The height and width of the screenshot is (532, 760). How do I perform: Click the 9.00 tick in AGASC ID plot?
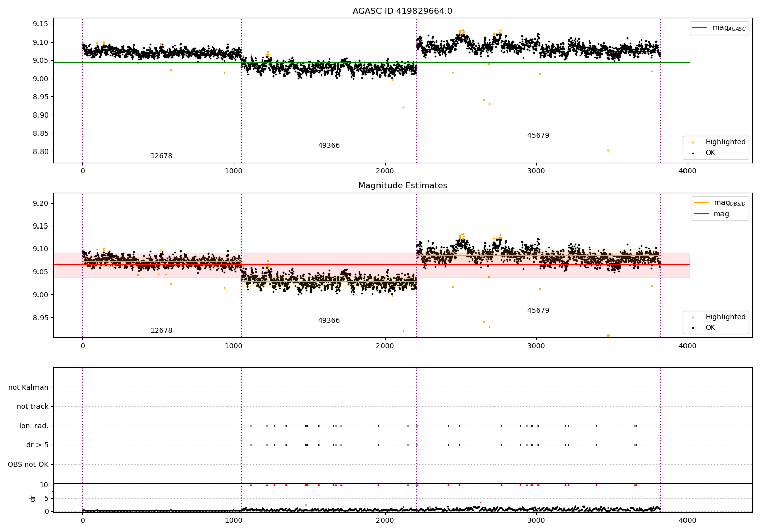point(41,79)
